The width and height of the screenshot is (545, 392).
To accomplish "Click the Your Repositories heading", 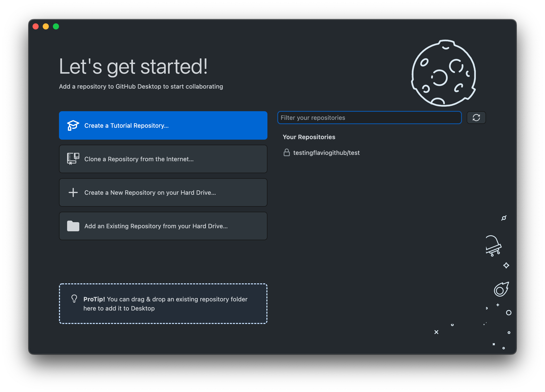I will pyautogui.click(x=309, y=137).
